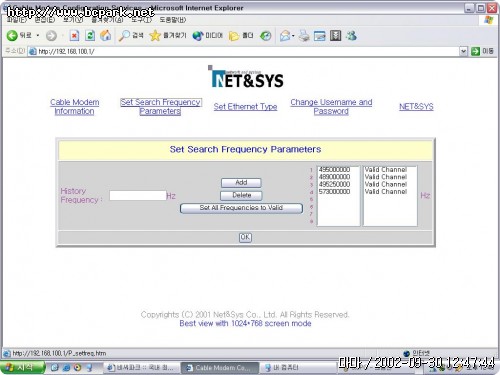Click the Discuss toolbar icon
This screenshot has width=500, height=375.
(x=335, y=35)
